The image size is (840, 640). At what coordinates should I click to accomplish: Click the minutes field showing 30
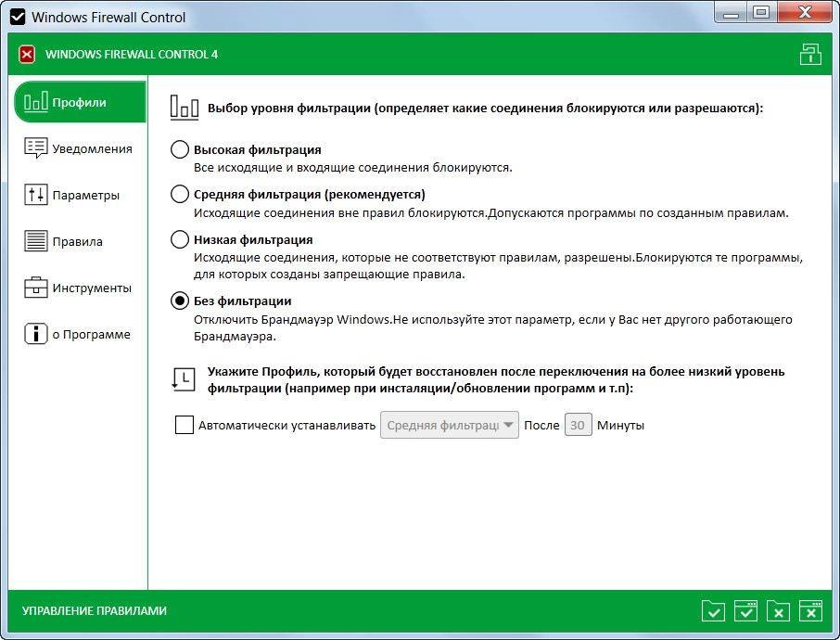point(578,425)
